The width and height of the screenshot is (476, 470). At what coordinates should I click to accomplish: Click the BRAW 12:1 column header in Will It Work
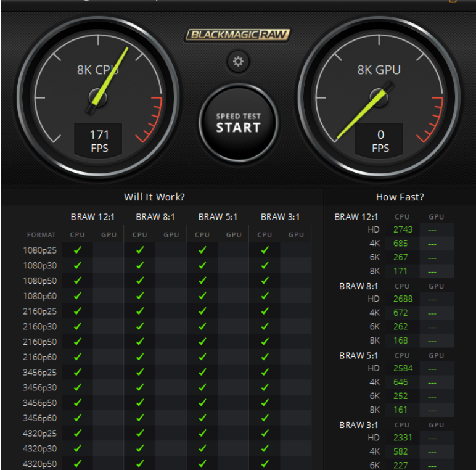[x=92, y=217]
